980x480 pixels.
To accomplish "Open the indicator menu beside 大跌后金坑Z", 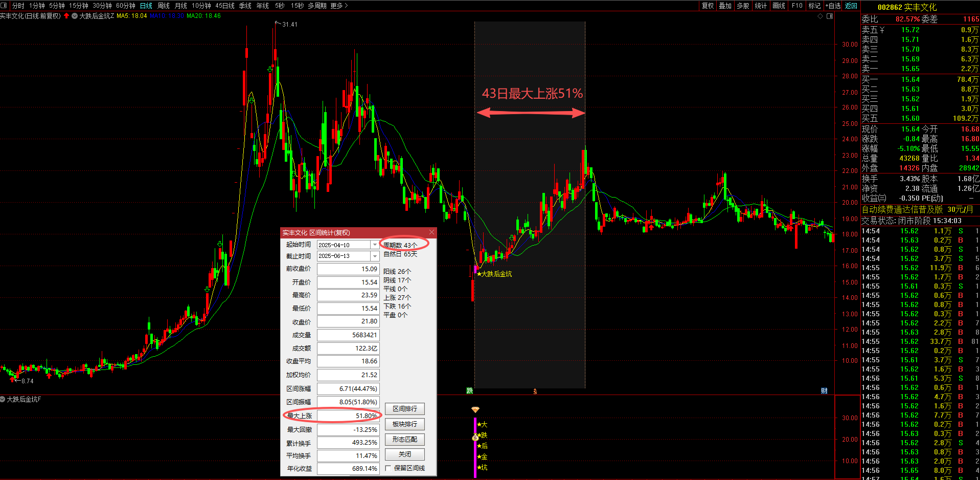I will point(75,16).
